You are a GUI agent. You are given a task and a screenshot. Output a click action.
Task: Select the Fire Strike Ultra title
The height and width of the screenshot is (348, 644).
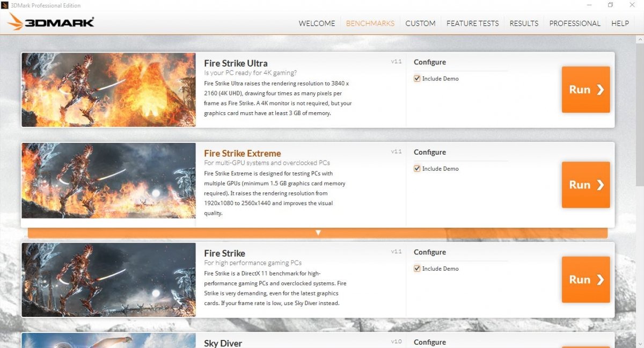[236, 63]
